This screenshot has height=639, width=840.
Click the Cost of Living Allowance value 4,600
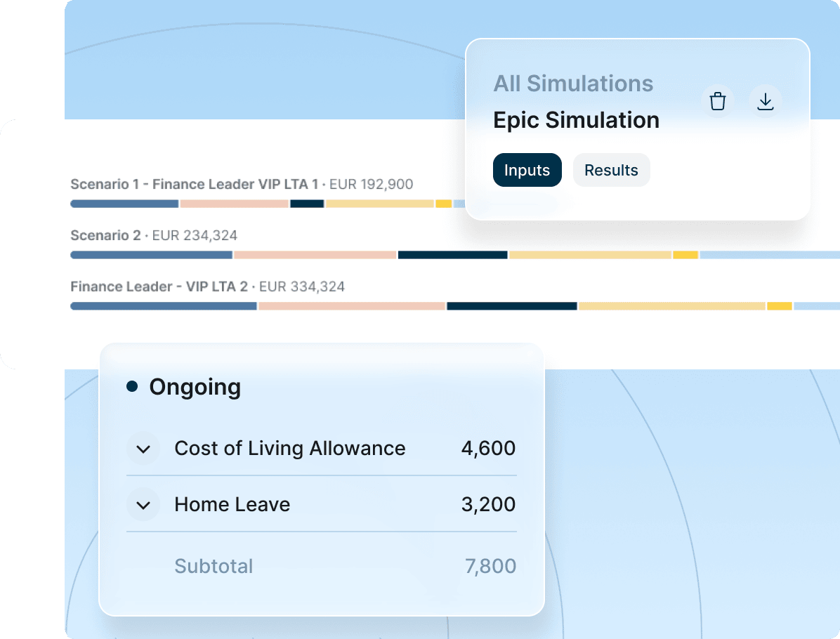pos(488,449)
